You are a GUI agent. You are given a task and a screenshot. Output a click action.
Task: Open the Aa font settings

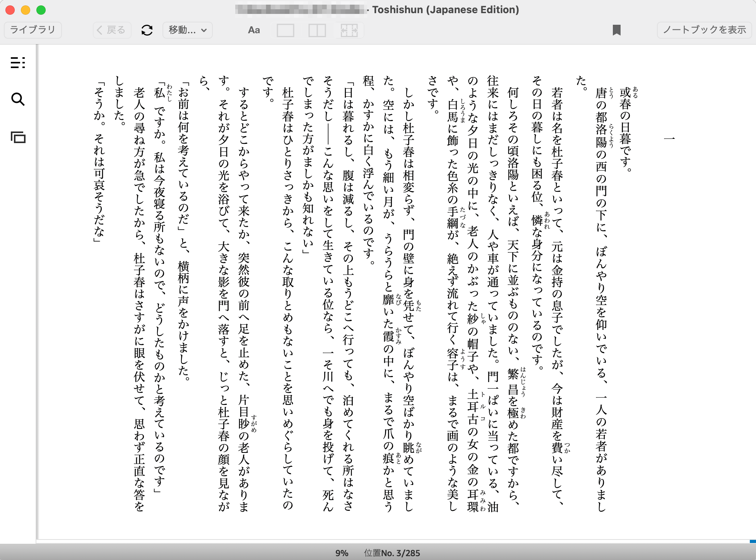[254, 30]
